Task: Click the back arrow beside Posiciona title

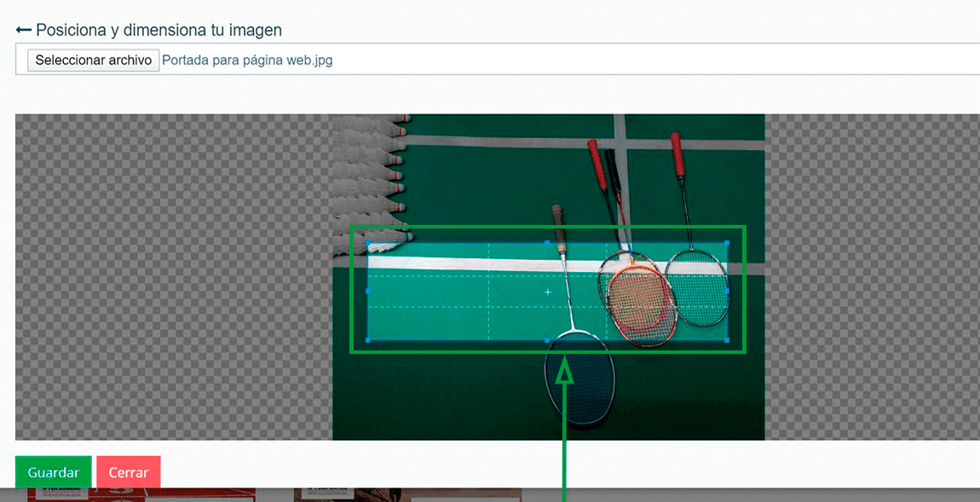Action: click(x=23, y=29)
